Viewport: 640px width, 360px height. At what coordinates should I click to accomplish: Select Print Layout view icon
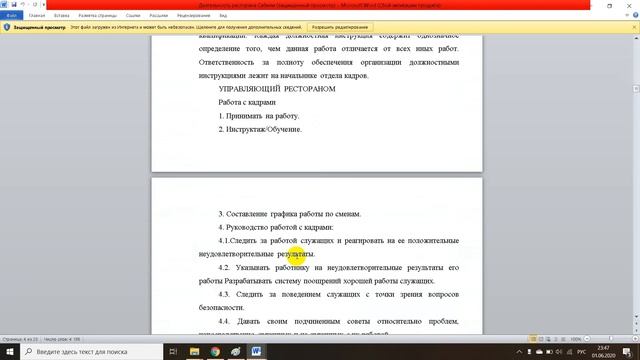533,339
